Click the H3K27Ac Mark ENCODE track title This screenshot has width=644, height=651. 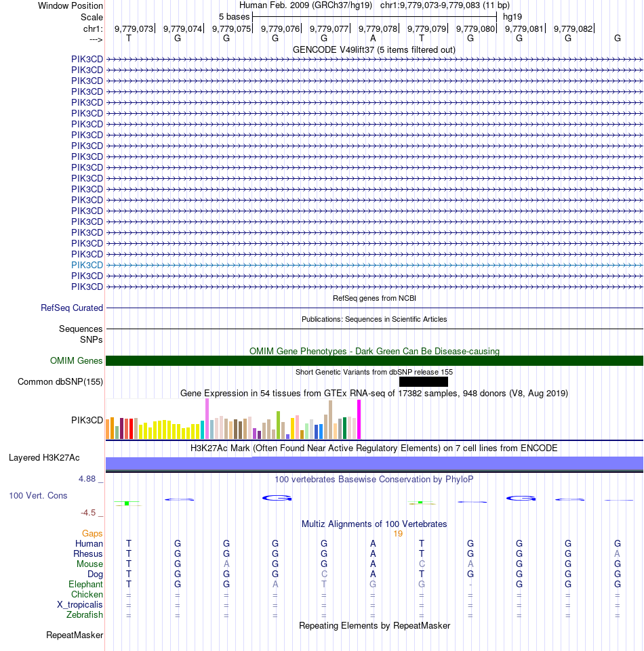374,448
